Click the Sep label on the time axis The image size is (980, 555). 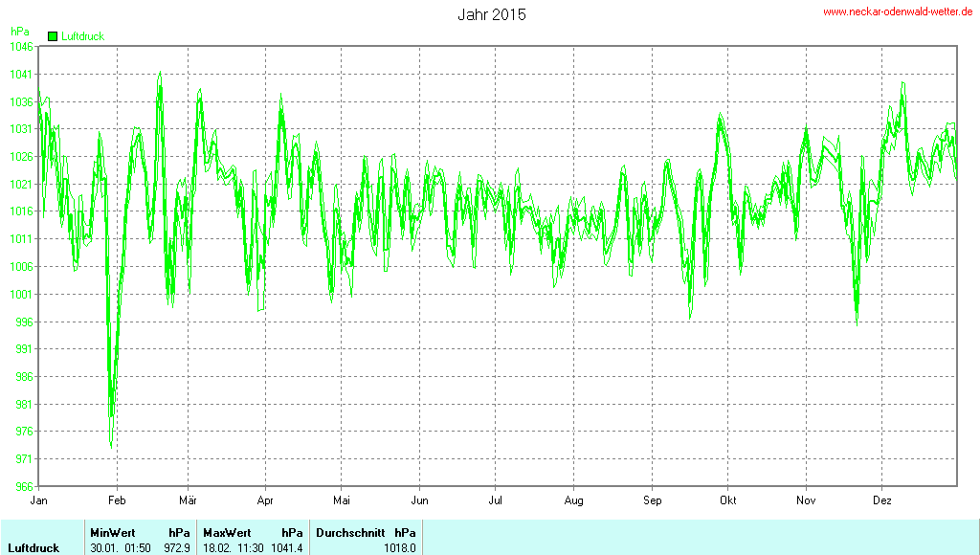pyautogui.click(x=652, y=500)
